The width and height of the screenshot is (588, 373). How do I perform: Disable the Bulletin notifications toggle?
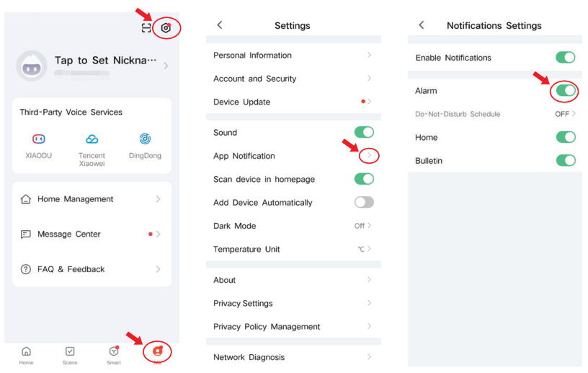coord(566,160)
